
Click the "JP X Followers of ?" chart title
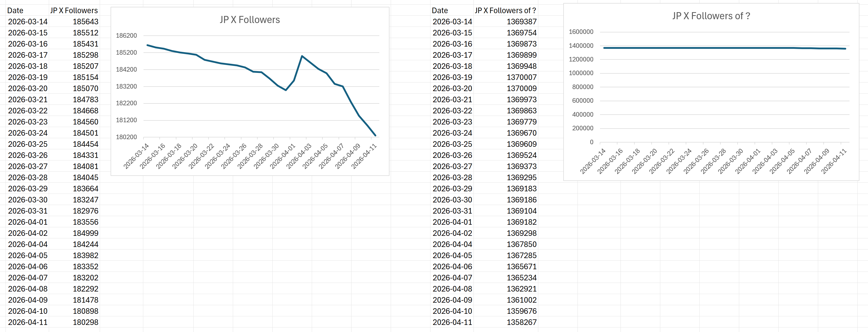tap(711, 16)
